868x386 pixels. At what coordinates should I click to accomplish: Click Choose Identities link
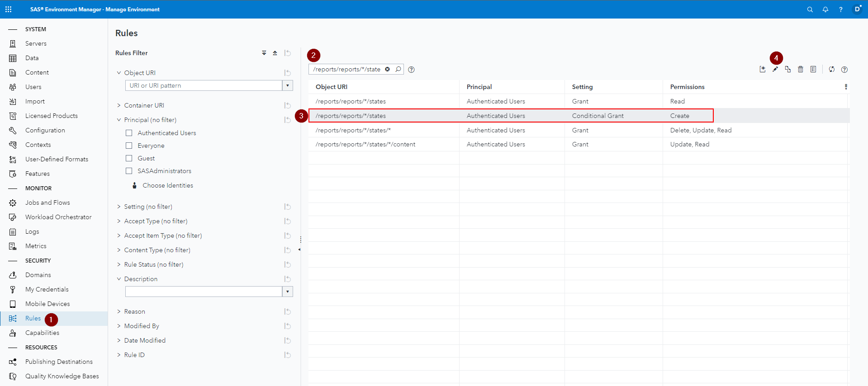pyautogui.click(x=167, y=185)
